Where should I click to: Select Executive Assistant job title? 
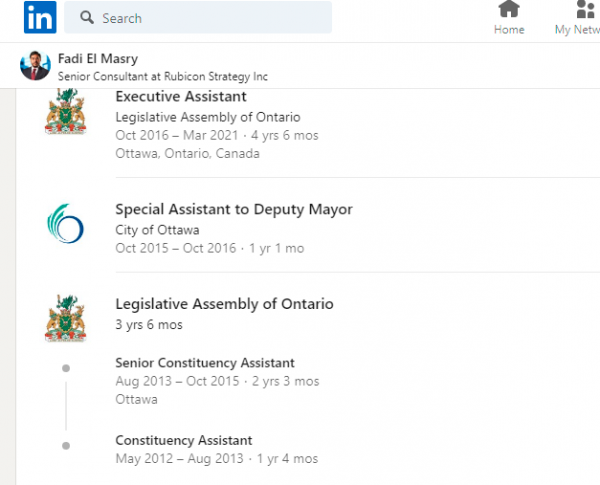(x=181, y=96)
